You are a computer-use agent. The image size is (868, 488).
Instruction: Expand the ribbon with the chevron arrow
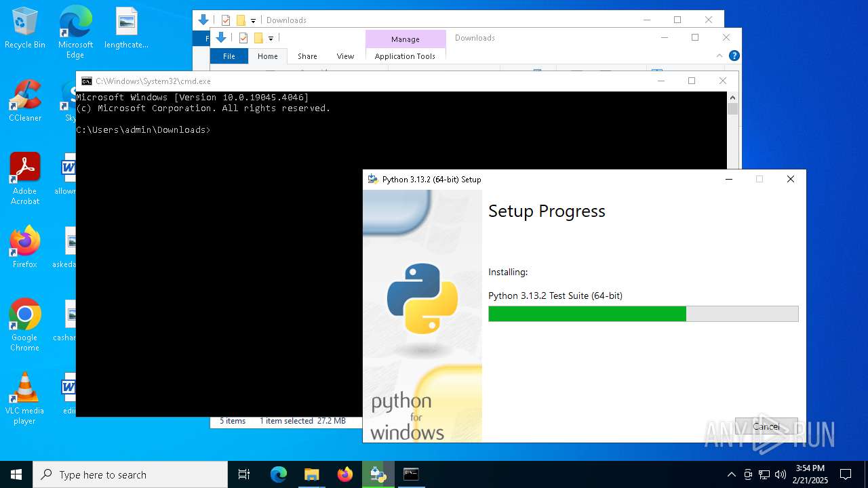click(719, 56)
